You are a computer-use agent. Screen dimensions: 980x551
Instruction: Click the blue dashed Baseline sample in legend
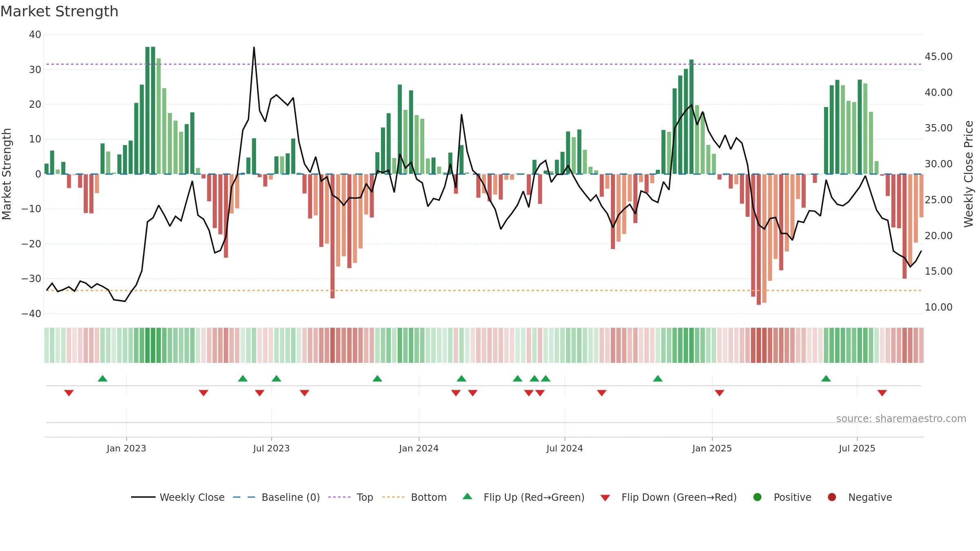pyautogui.click(x=244, y=497)
